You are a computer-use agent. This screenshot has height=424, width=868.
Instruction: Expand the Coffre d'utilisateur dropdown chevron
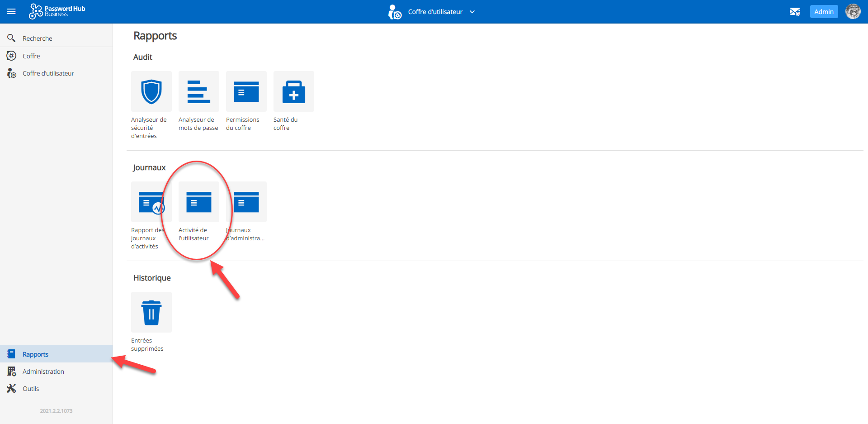point(472,12)
